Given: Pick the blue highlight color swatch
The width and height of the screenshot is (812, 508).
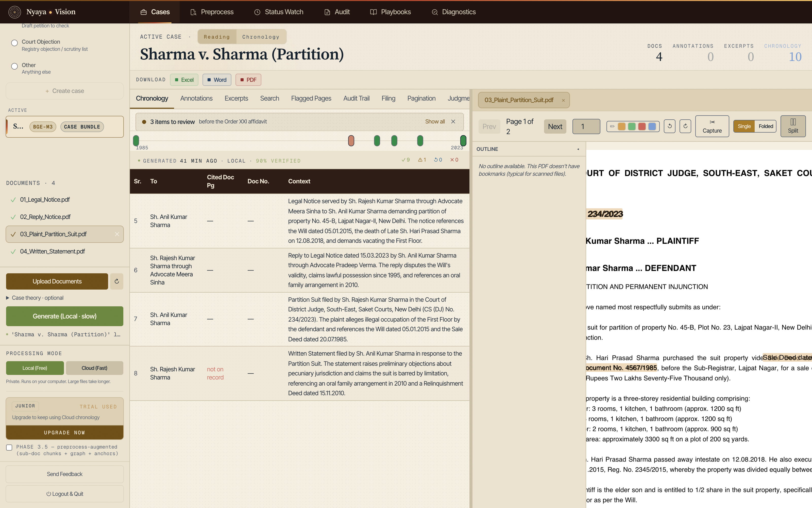Looking at the screenshot, I should click(652, 126).
